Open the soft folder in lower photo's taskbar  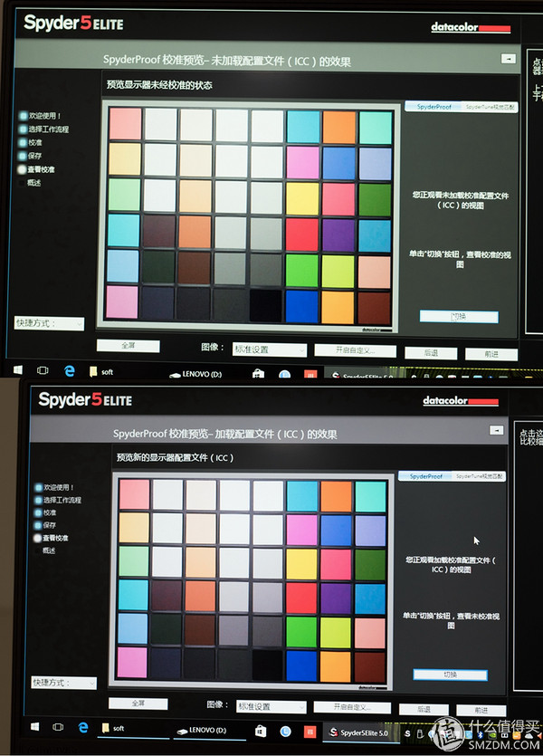[x=113, y=729]
